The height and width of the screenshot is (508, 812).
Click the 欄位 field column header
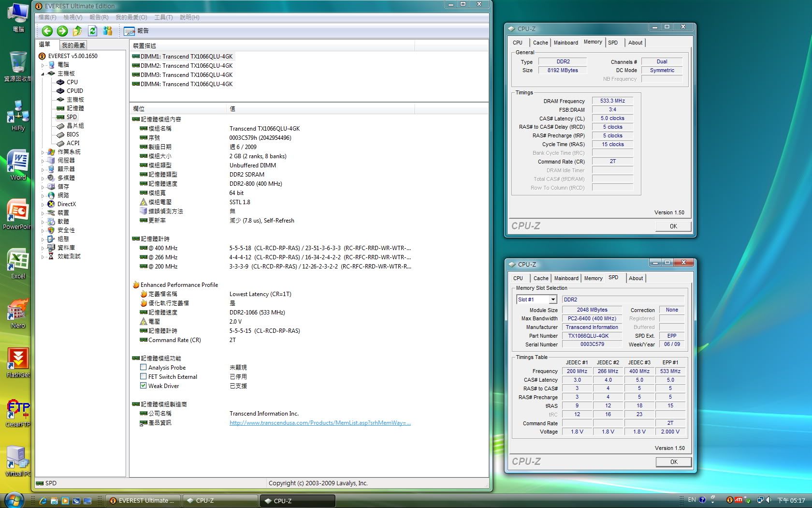(178, 109)
